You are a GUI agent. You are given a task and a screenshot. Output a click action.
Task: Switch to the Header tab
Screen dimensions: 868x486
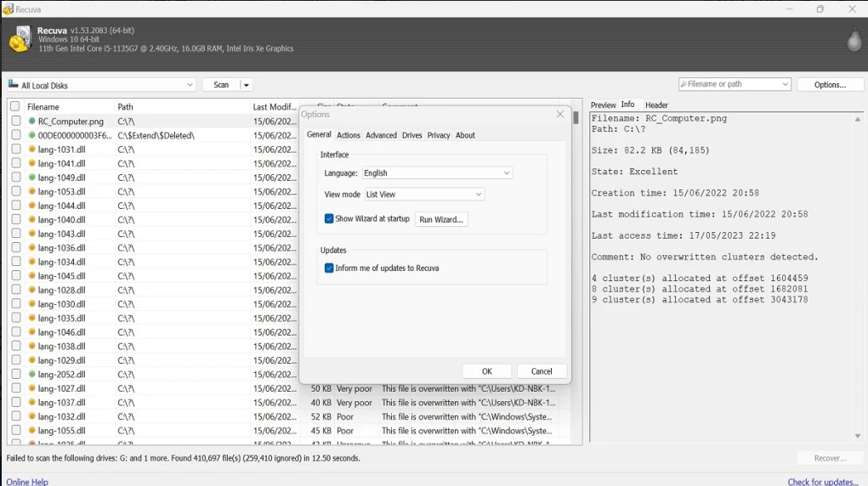(x=656, y=105)
